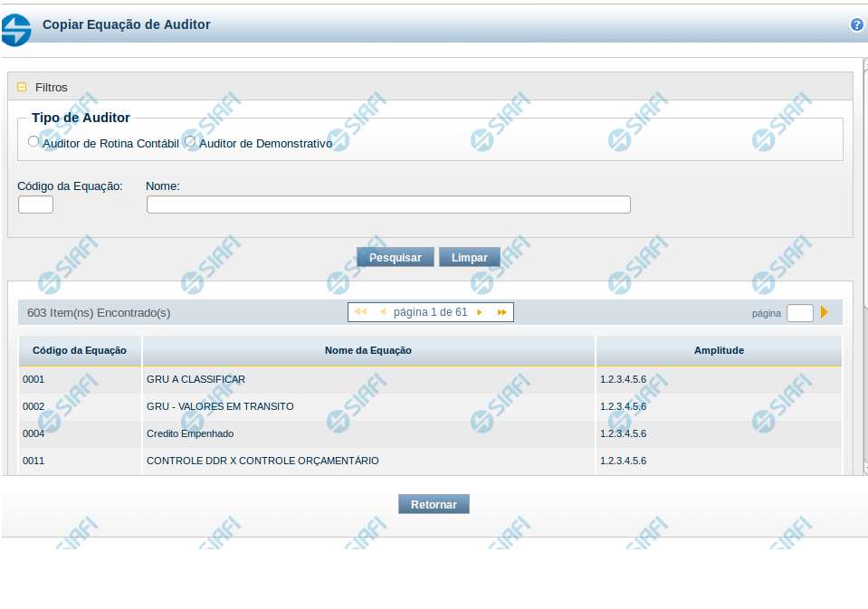
Task: Open equation code 0011 link
Action: point(33,461)
